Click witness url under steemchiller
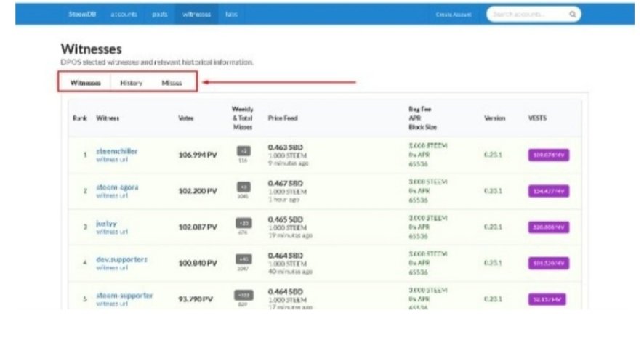The height and width of the screenshot is (337, 644). point(112,159)
